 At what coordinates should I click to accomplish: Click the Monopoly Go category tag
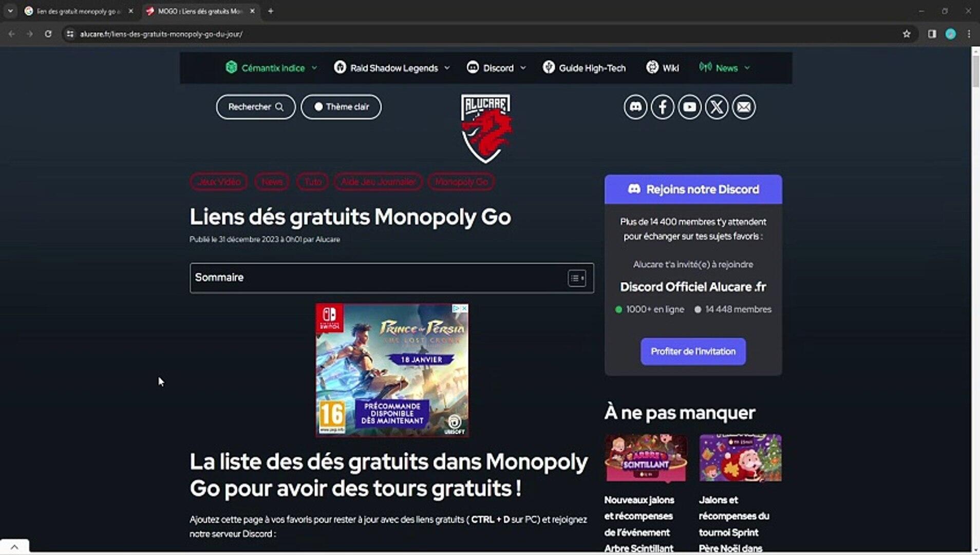tap(461, 182)
